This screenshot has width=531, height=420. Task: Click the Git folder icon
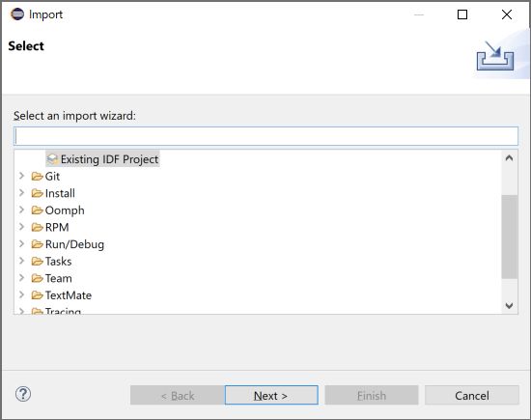(x=38, y=177)
